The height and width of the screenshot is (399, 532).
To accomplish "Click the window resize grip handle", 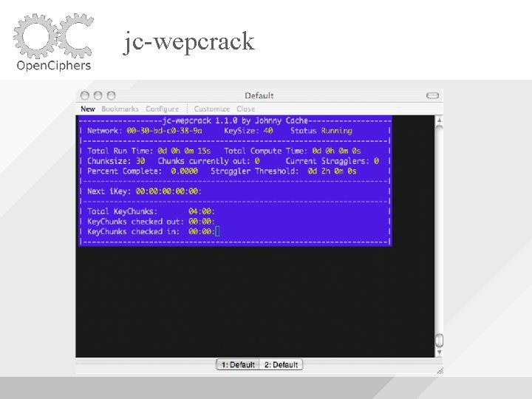I will click(440, 371).
